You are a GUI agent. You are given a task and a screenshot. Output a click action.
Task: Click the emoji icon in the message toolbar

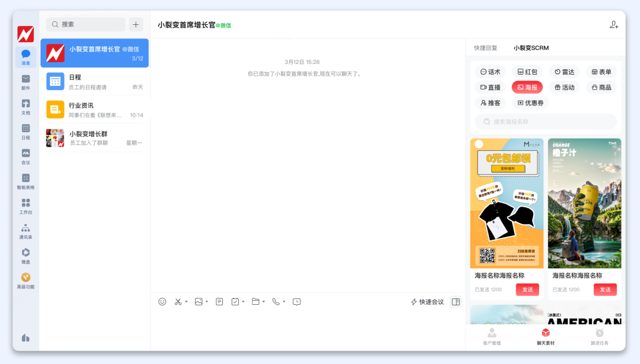click(162, 302)
